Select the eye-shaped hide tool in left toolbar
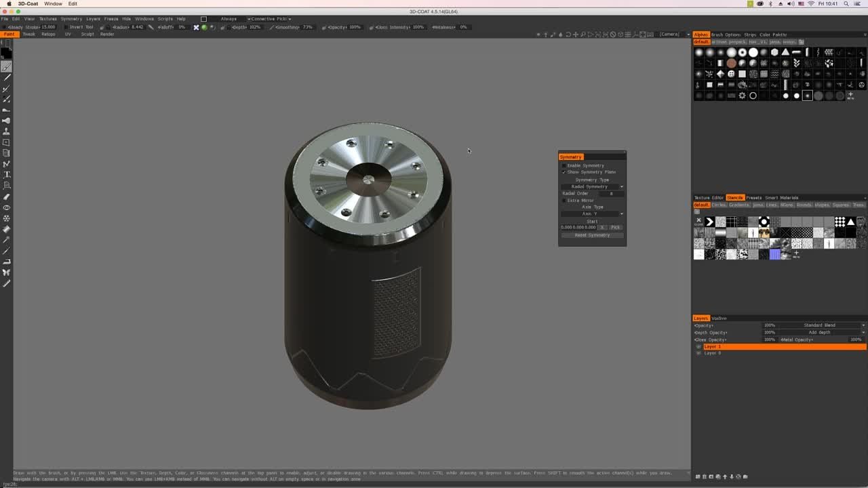868x488 pixels. (7, 207)
